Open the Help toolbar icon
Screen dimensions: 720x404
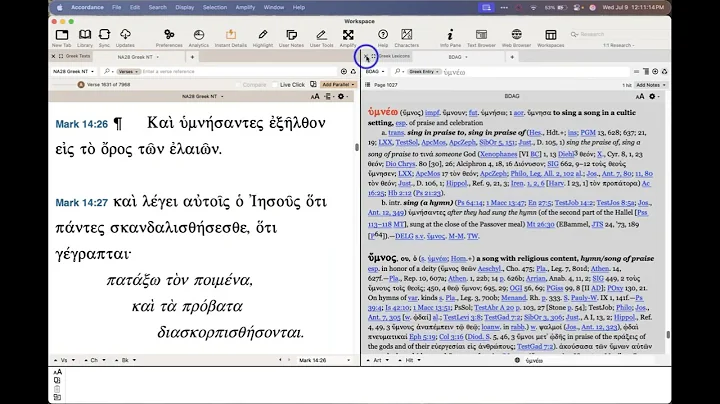(x=383, y=38)
